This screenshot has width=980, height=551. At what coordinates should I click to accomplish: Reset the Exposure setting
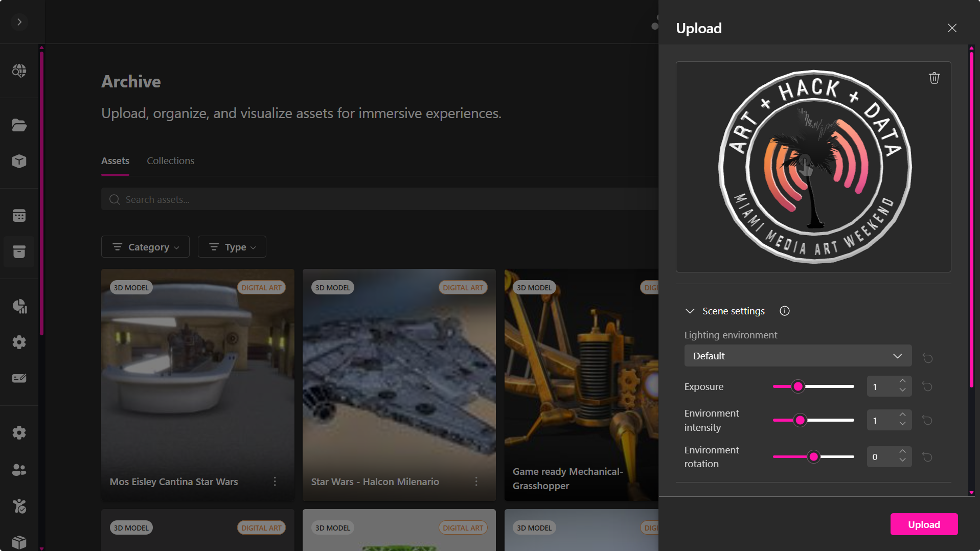point(927,387)
